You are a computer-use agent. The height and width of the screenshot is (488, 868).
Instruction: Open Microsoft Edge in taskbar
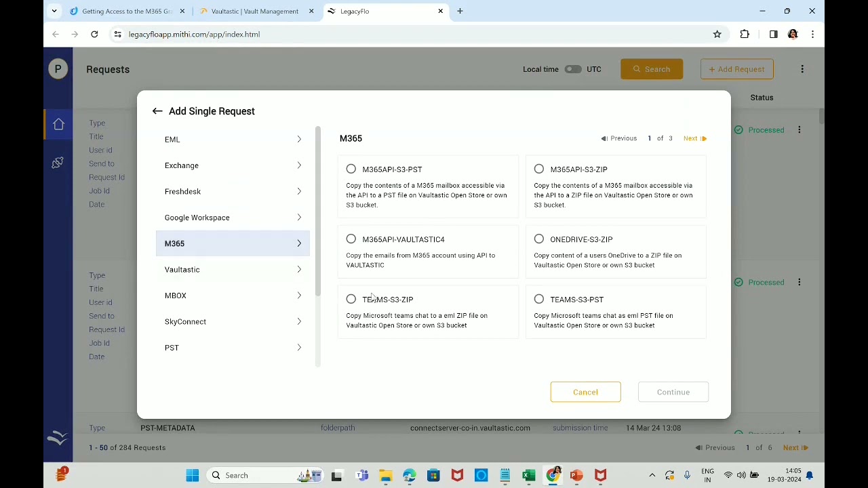410,476
